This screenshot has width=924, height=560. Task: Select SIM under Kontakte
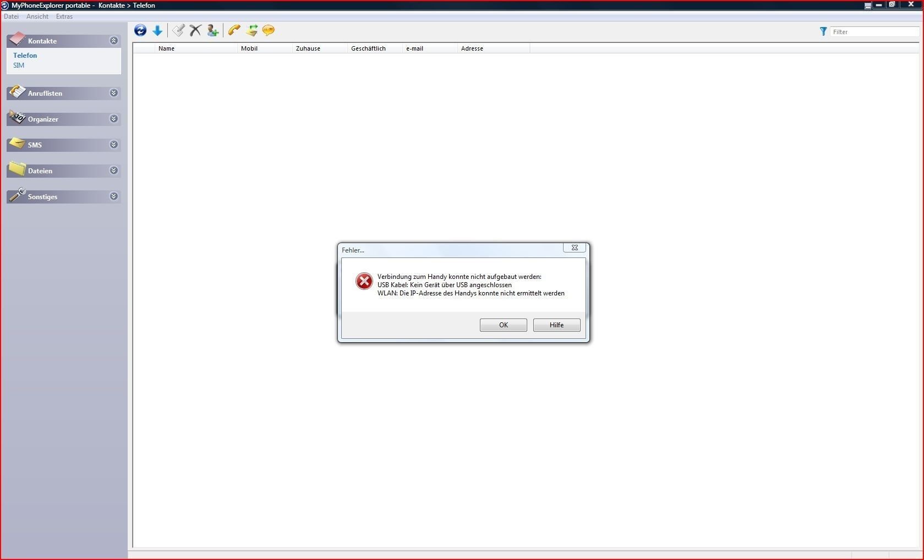point(19,65)
